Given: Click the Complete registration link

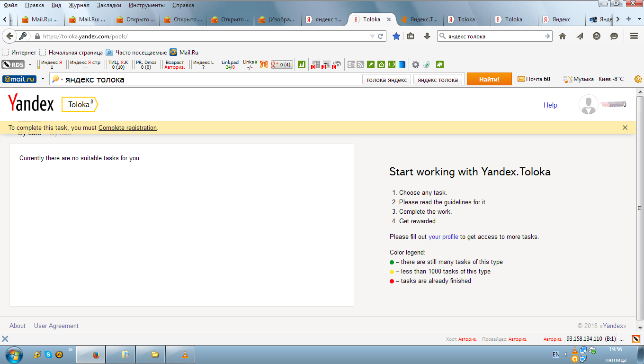Looking at the screenshot, I should [127, 127].
